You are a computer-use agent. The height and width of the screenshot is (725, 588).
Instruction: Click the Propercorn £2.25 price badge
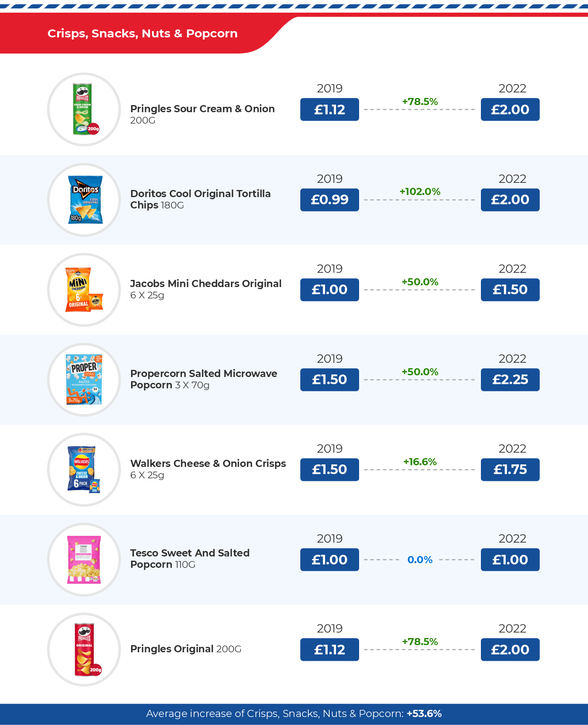tap(510, 380)
